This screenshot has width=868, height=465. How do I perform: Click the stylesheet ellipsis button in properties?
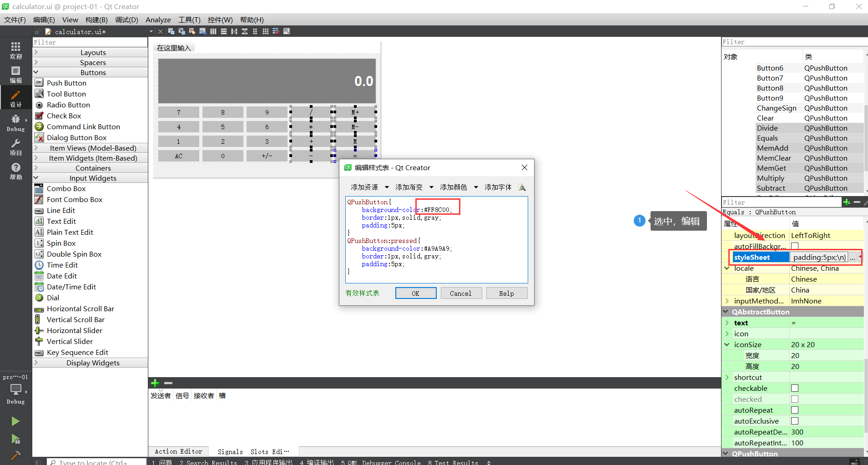point(852,257)
